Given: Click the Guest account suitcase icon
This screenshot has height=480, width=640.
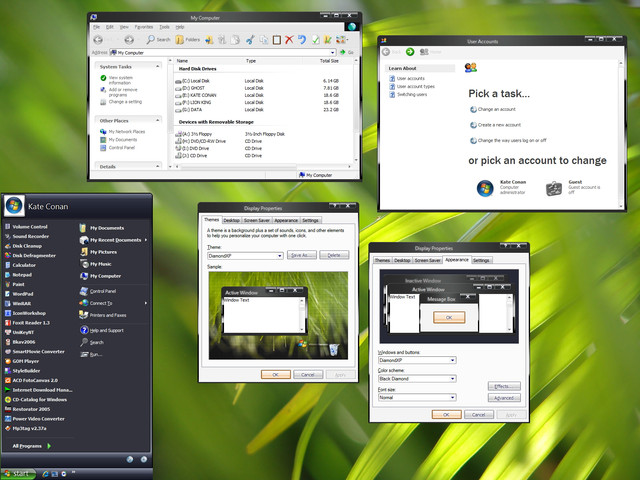Looking at the screenshot, I should (x=554, y=188).
